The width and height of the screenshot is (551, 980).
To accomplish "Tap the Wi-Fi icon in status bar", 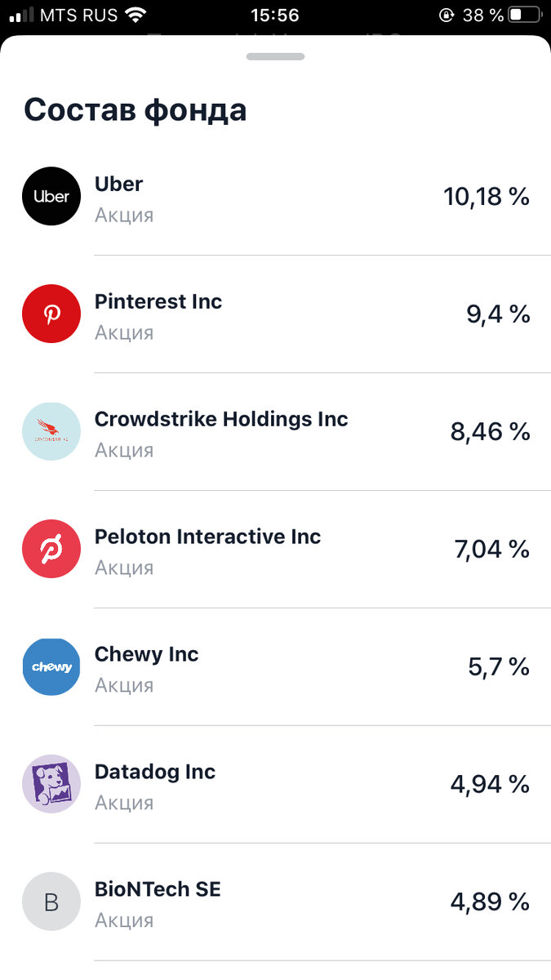I will 136,15.
